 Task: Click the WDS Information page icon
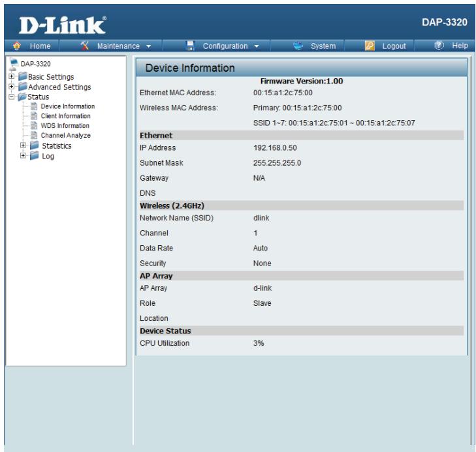point(34,125)
